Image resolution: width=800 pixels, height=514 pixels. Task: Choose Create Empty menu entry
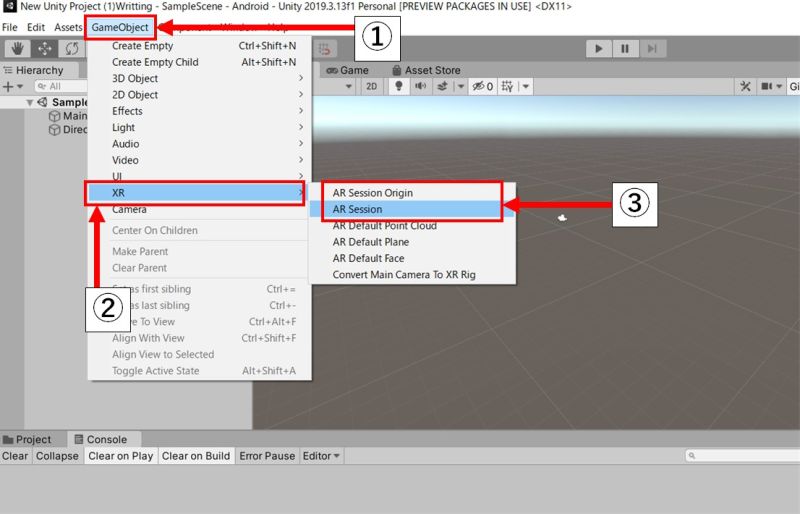(199, 45)
